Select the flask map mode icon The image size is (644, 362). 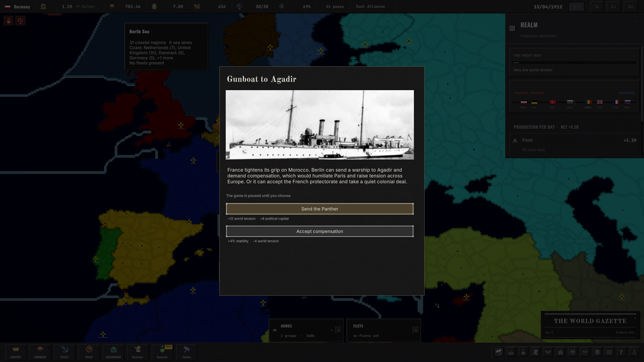(x=523, y=352)
